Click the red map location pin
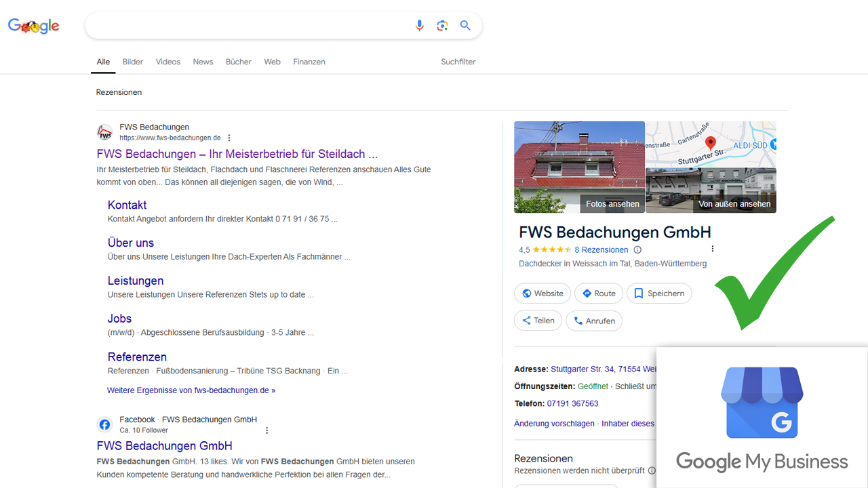868x488 pixels. coord(710,143)
